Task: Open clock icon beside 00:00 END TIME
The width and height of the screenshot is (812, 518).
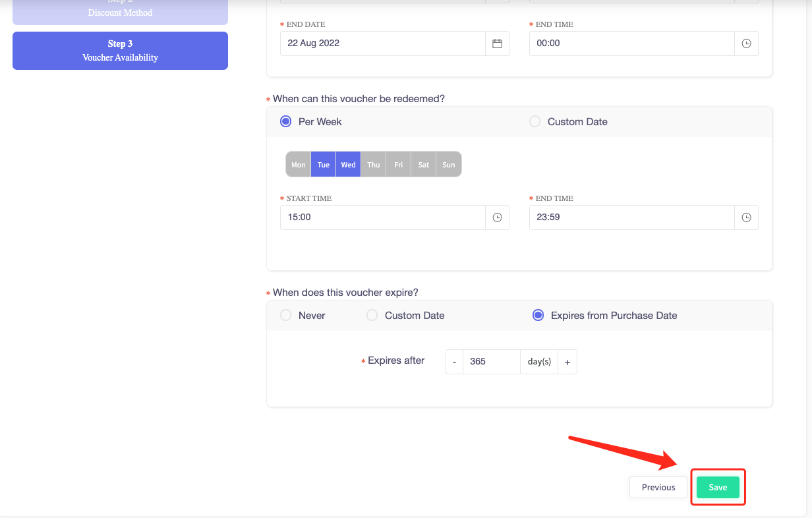Action: (x=746, y=43)
